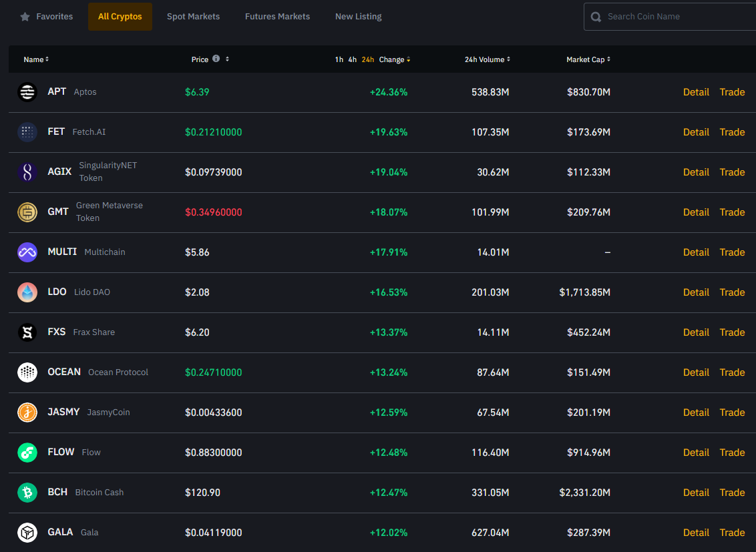
Task: Open the Spot Markets tab
Action: [x=193, y=17]
